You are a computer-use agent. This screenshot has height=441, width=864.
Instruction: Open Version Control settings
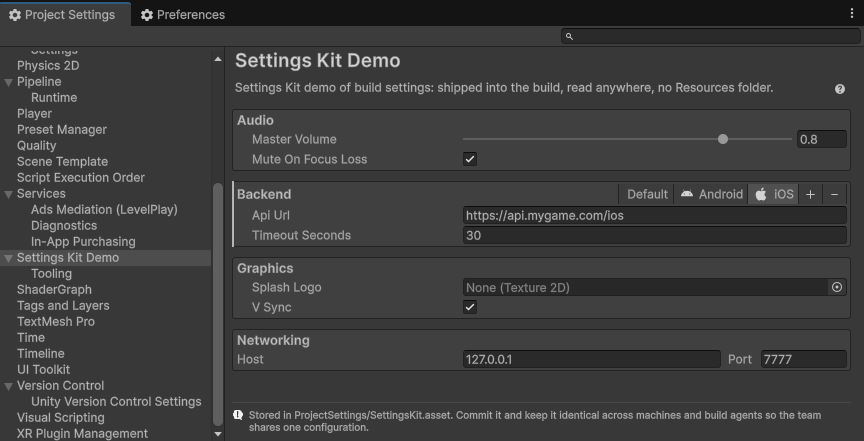(61, 385)
